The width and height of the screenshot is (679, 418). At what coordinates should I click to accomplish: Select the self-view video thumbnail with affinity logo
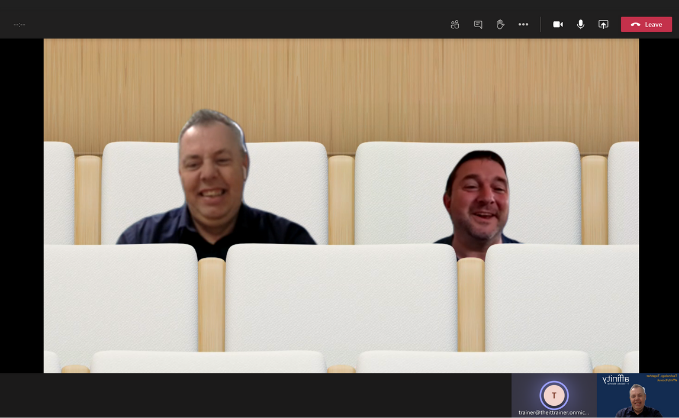(638, 395)
